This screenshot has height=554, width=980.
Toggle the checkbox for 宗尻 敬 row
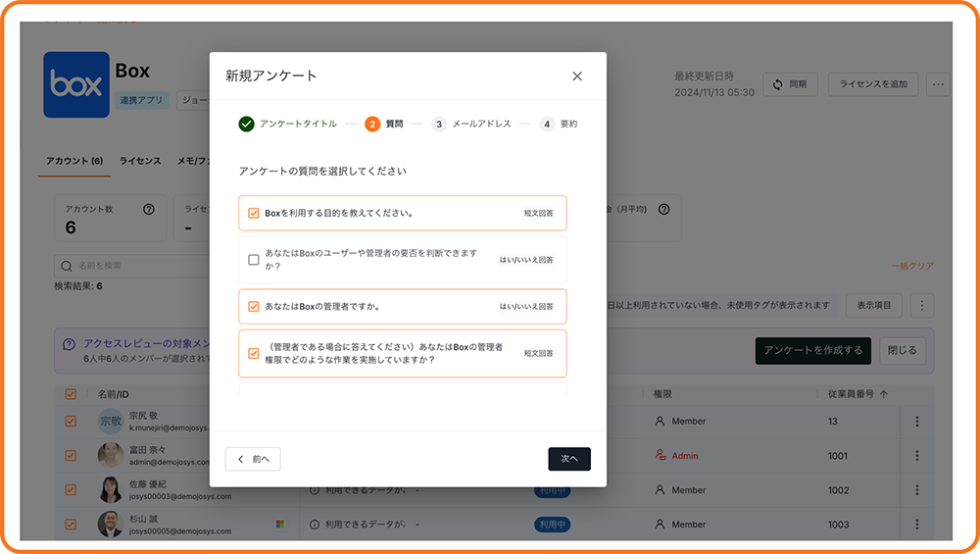(x=71, y=422)
